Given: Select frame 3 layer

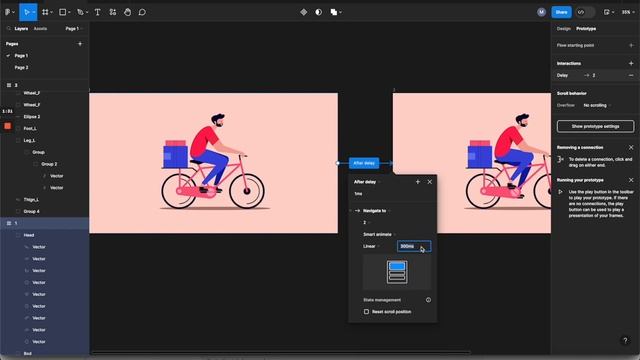Looking at the screenshot, I should (44, 85).
